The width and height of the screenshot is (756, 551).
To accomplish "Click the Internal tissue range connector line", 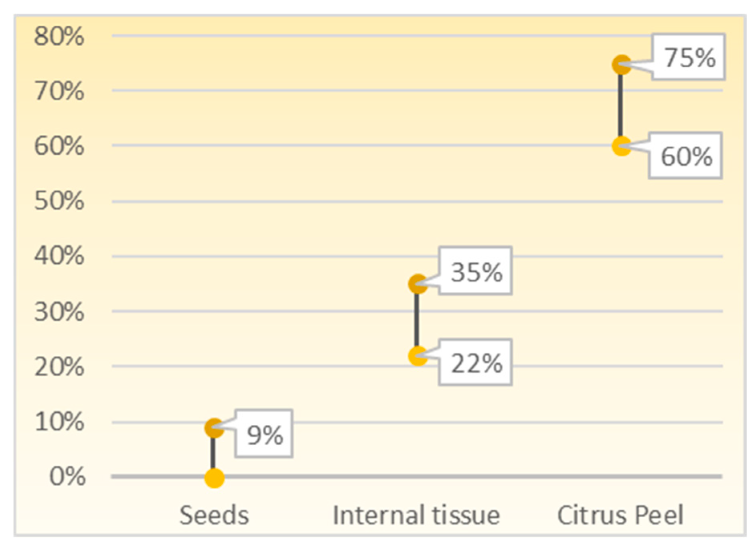I will tap(417, 320).
